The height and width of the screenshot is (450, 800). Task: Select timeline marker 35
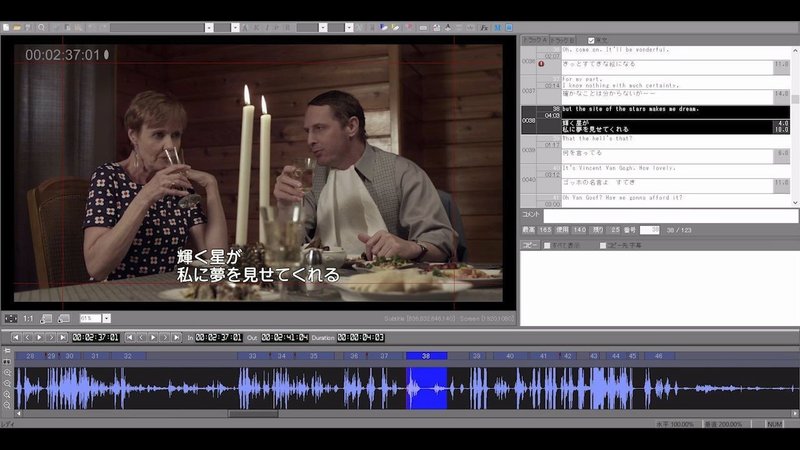313,356
